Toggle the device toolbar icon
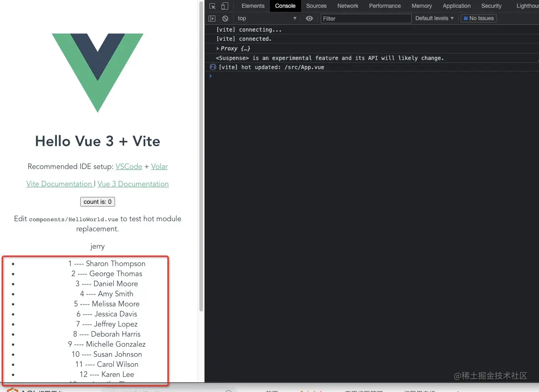Screen dimensions: 539x392 (225, 6)
